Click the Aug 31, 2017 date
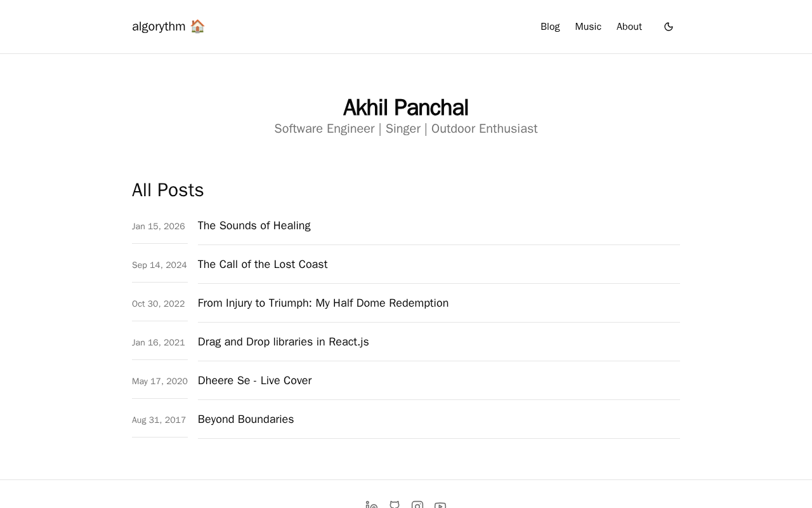The height and width of the screenshot is (508, 812). (159, 420)
